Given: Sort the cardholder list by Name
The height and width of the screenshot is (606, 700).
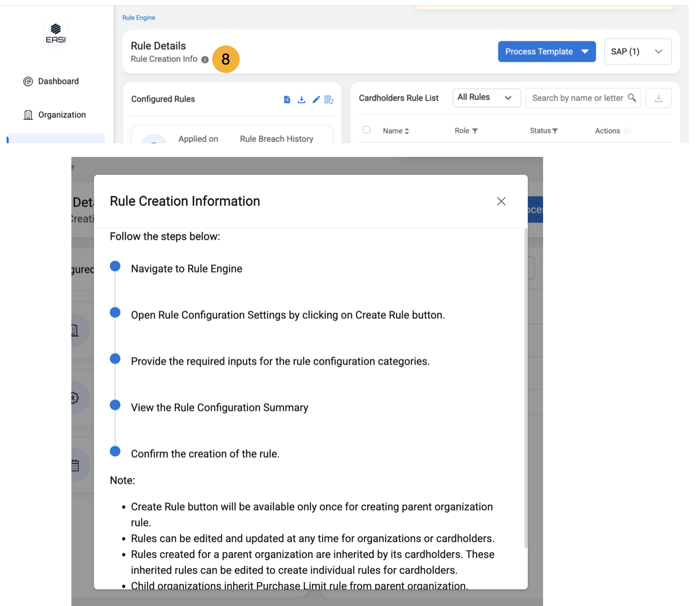Looking at the screenshot, I should pos(396,131).
